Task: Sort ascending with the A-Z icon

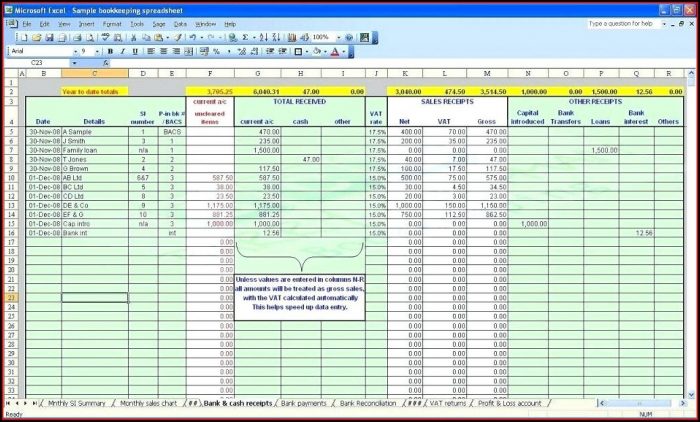Action: tap(264, 38)
